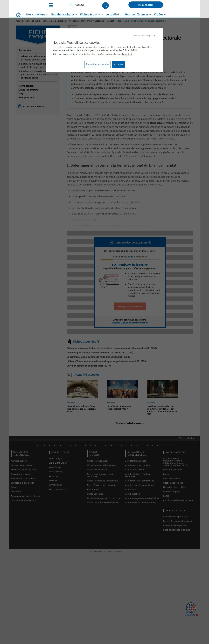Go to home via house icon

pos(18,14)
